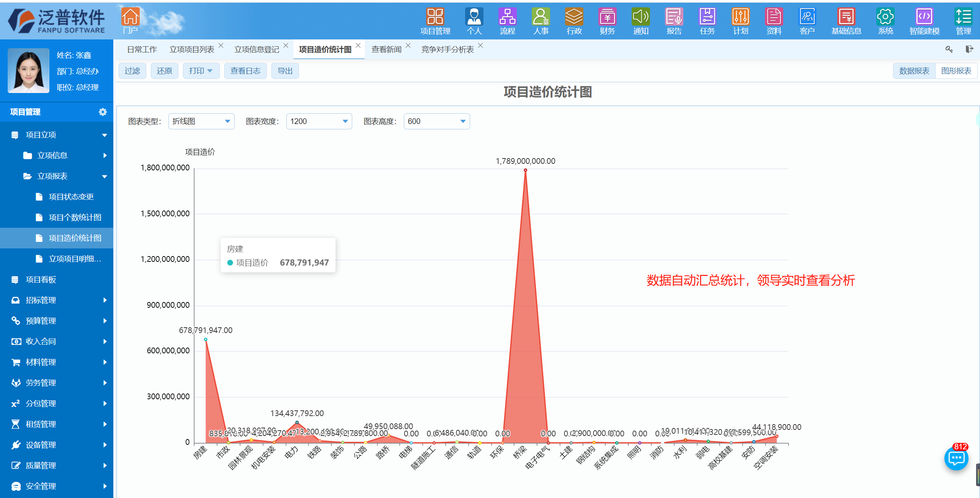Open the 图表宽度 1200 dropdown
The width and height of the screenshot is (980, 498).
(x=319, y=121)
